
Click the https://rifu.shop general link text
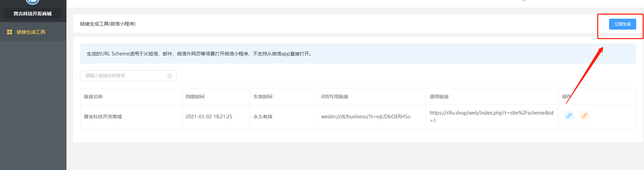point(491,117)
